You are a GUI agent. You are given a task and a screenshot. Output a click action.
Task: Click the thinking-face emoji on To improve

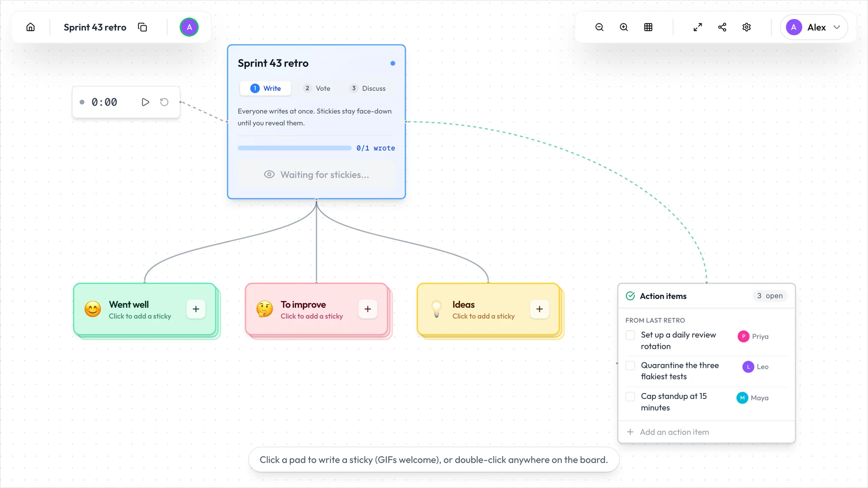(x=264, y=310)
